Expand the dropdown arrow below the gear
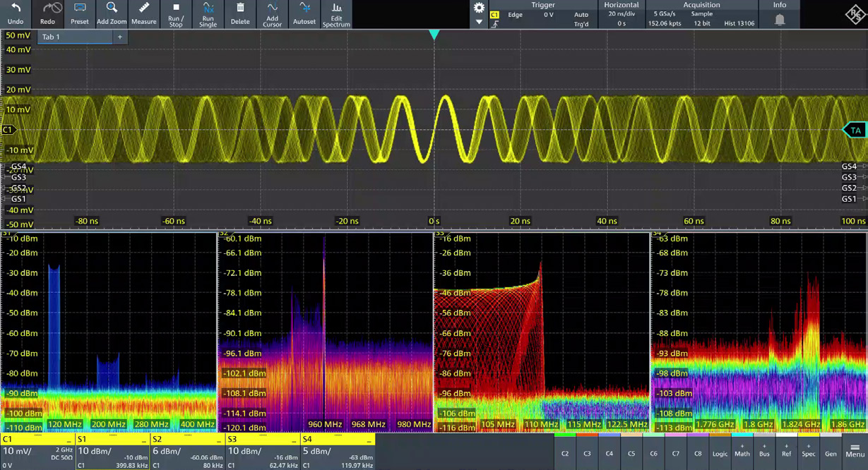Image resolution: width=868 pixels, height=470 pixels. (479, 22)
